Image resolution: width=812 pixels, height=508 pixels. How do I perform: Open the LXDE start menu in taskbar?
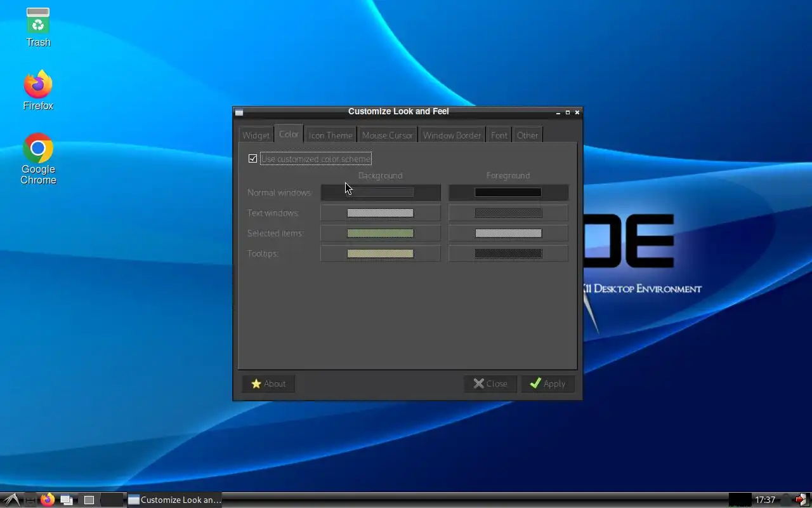[x=11, y=500]
